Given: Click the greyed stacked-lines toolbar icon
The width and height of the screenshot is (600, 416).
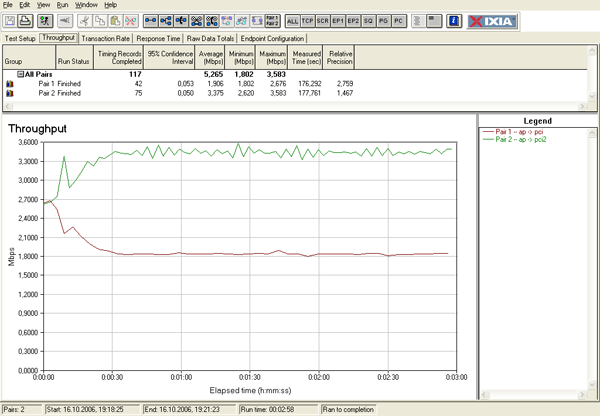Looking at the screenshot, I should click(418, 21).
